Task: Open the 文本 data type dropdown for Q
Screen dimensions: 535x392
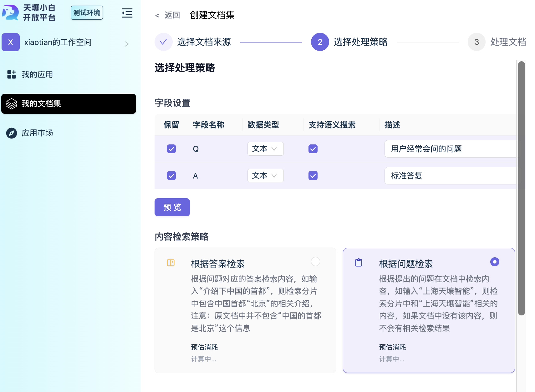Action: [x=266, y=149]
